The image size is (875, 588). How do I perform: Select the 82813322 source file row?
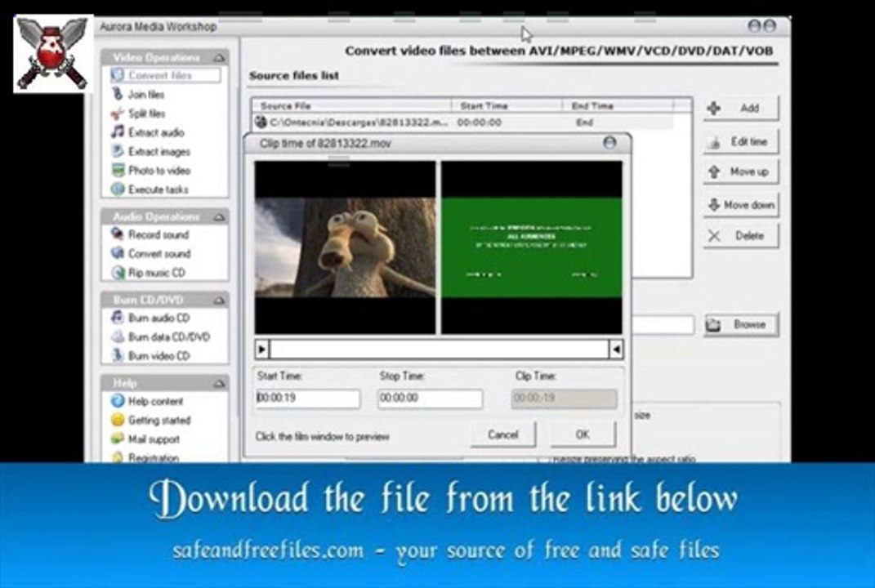pyautogui.click(x=463, y=122)
